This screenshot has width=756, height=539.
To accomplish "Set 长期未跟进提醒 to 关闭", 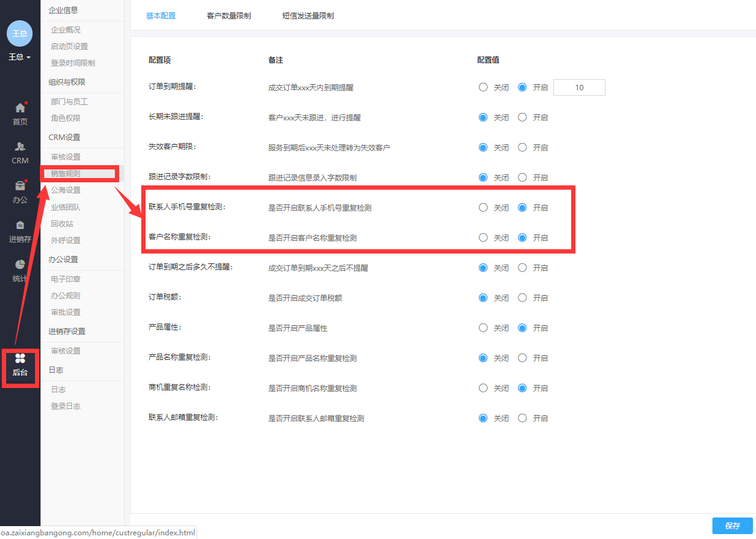I will (x=483, y=117).
